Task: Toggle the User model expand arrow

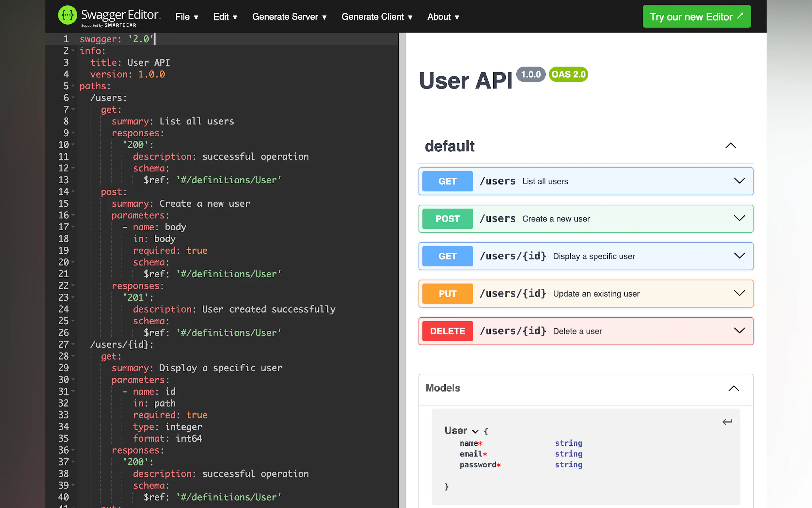Action: 475,432
